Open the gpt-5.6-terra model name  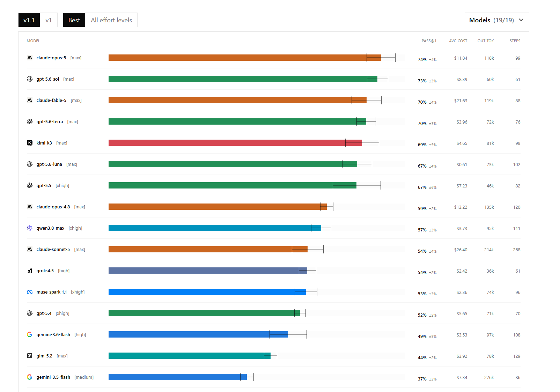(x=50, y=122)
